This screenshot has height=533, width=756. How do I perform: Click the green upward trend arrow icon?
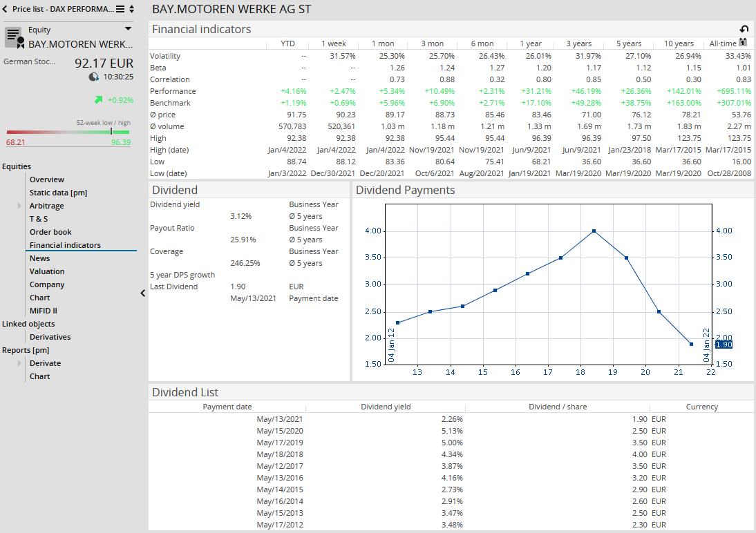point(98,100)
